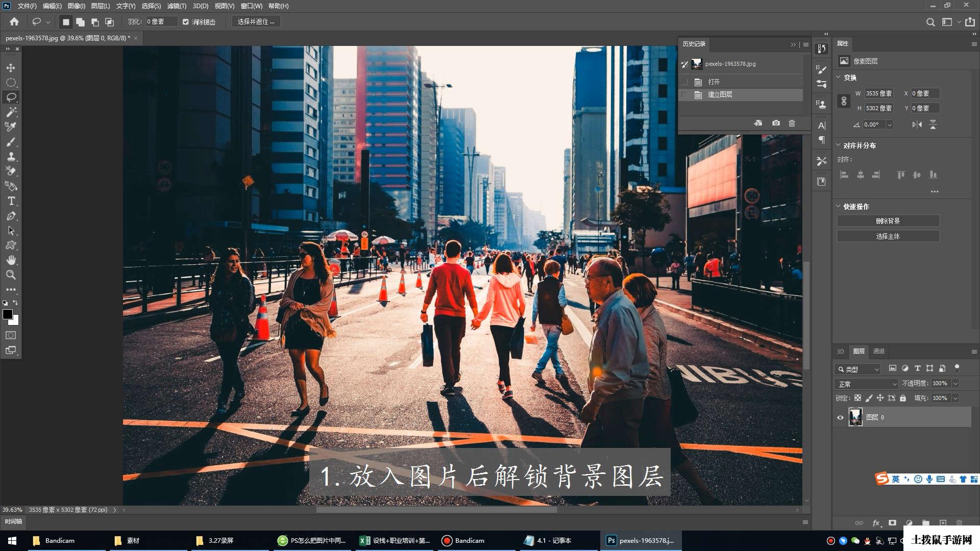
Task: Click the 选择并遮住 button
Action: click(x=256, y=22)
